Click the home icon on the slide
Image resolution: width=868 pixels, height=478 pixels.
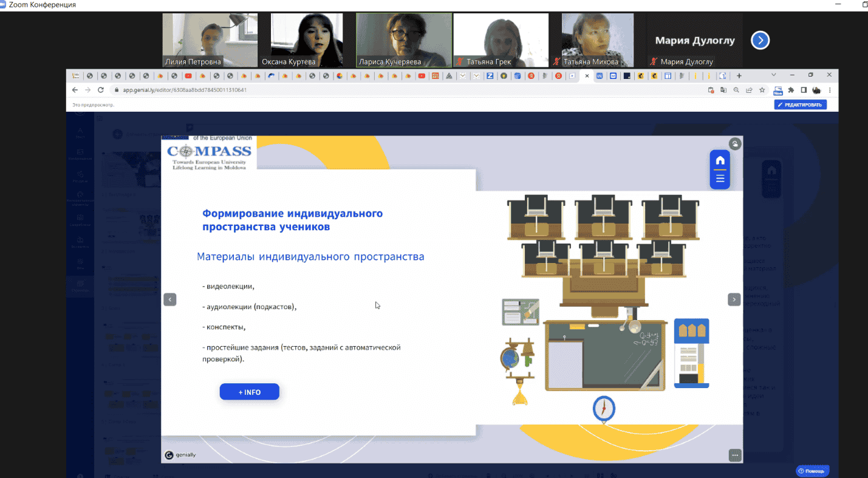(x=720, y=161)
